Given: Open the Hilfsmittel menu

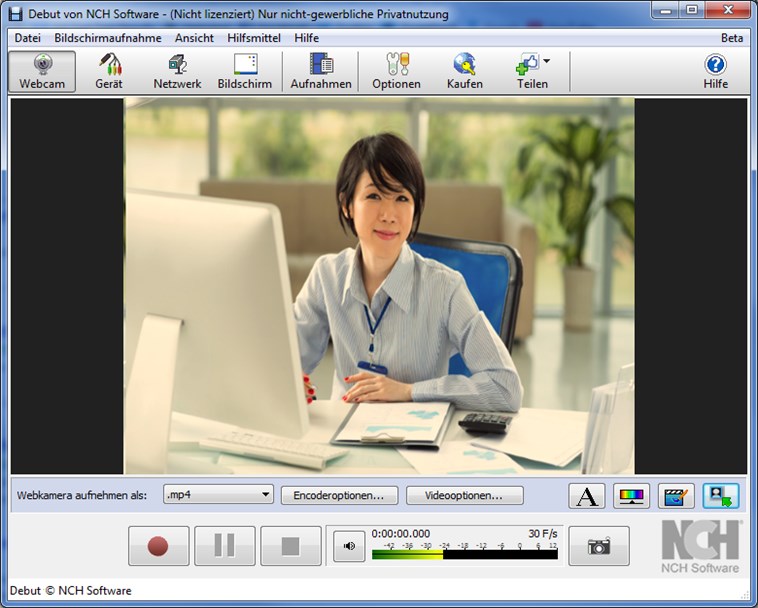Looking at the screenshot, I should coord(254,38).
